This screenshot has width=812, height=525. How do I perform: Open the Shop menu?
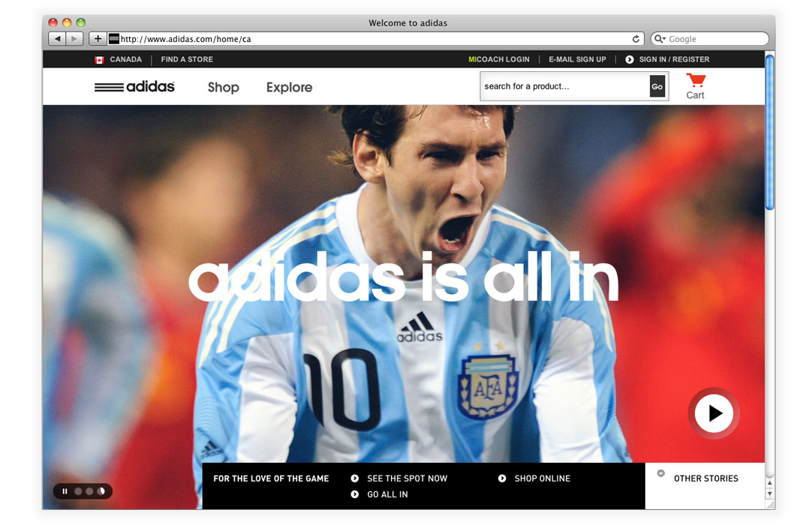click(223, 87)
